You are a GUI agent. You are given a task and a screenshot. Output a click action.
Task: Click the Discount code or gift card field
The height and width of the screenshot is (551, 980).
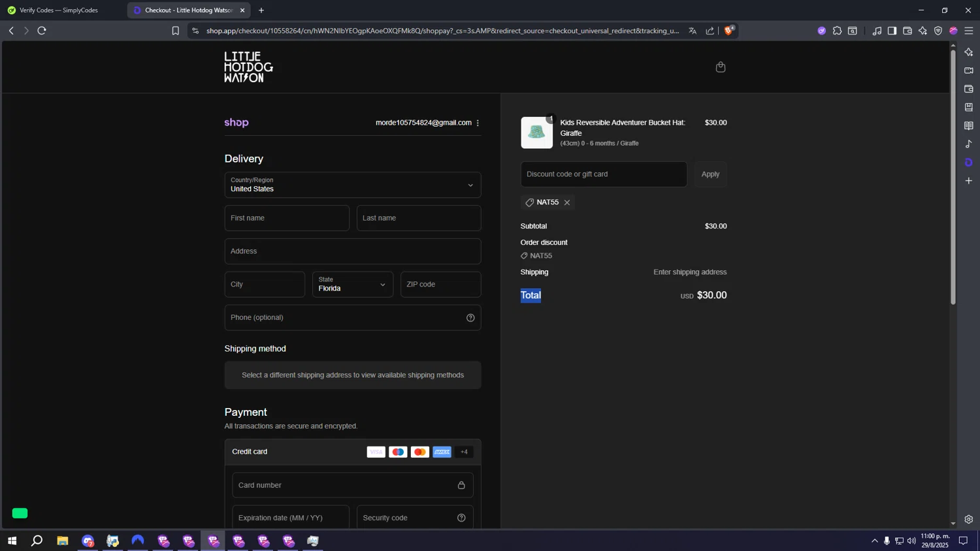coord(604,174)
